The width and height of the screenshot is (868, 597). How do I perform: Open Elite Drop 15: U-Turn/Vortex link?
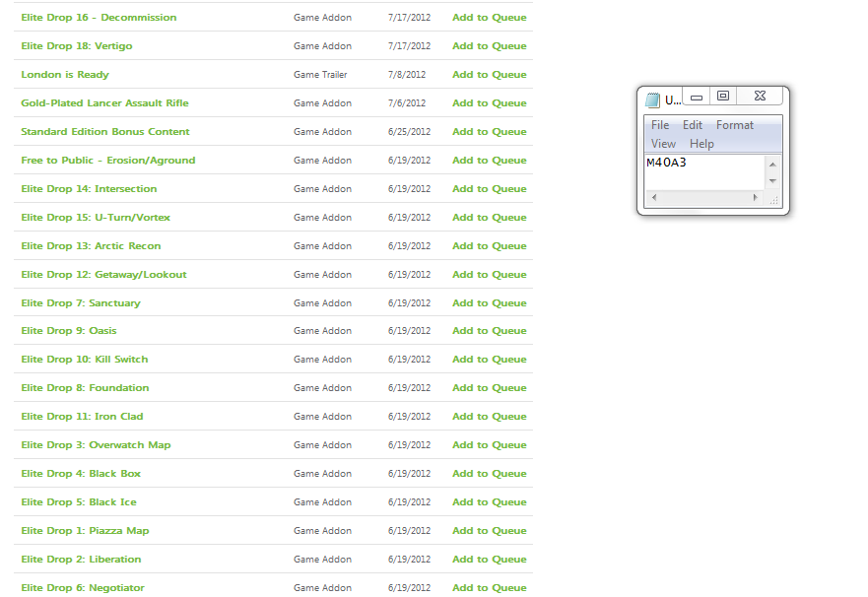(x=96, y=218)
